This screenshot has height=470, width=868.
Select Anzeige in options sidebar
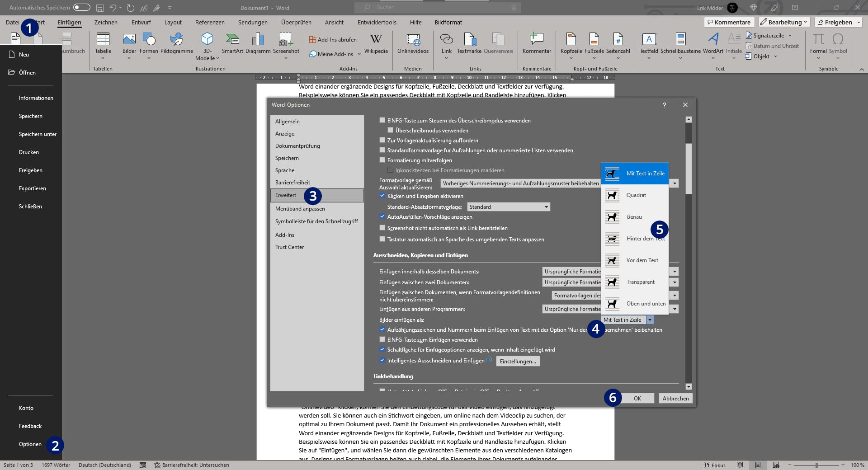(317, 134)
